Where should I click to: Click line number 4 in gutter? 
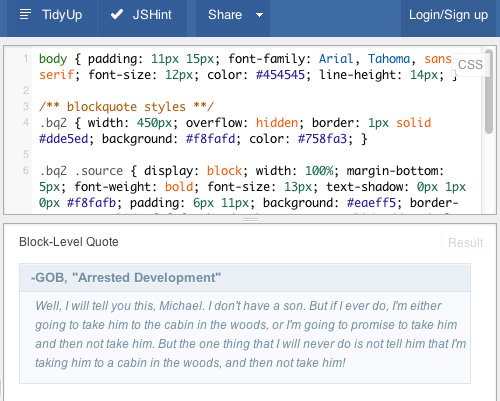[26, 122]
